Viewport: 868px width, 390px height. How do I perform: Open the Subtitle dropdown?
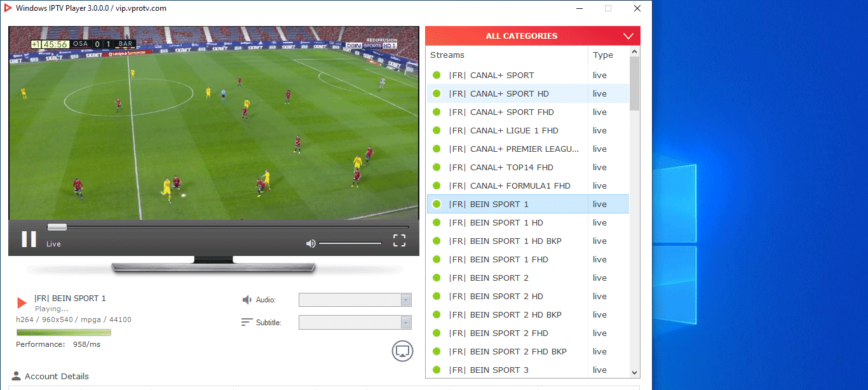tap(355, 322)
